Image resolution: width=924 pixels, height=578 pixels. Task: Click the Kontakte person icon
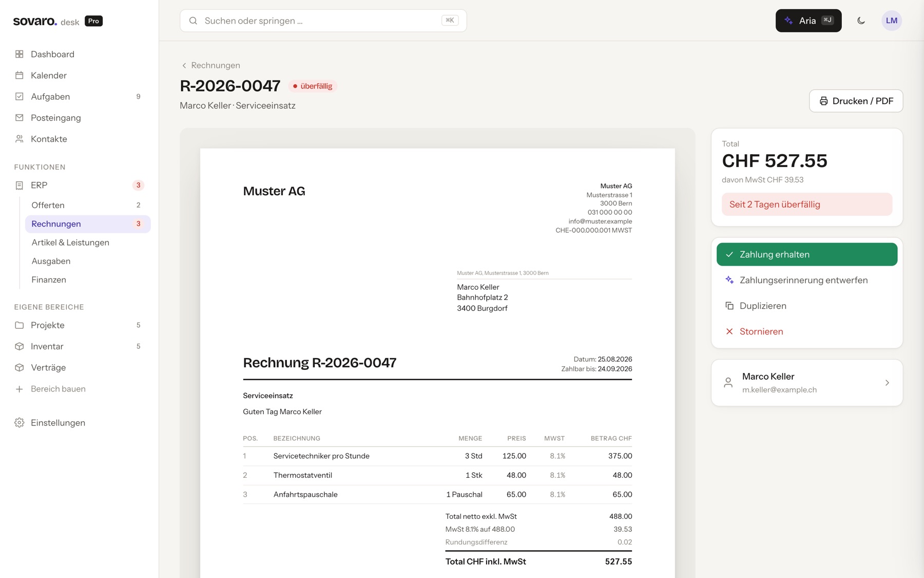pyautogui.click(x=20, y=139)
